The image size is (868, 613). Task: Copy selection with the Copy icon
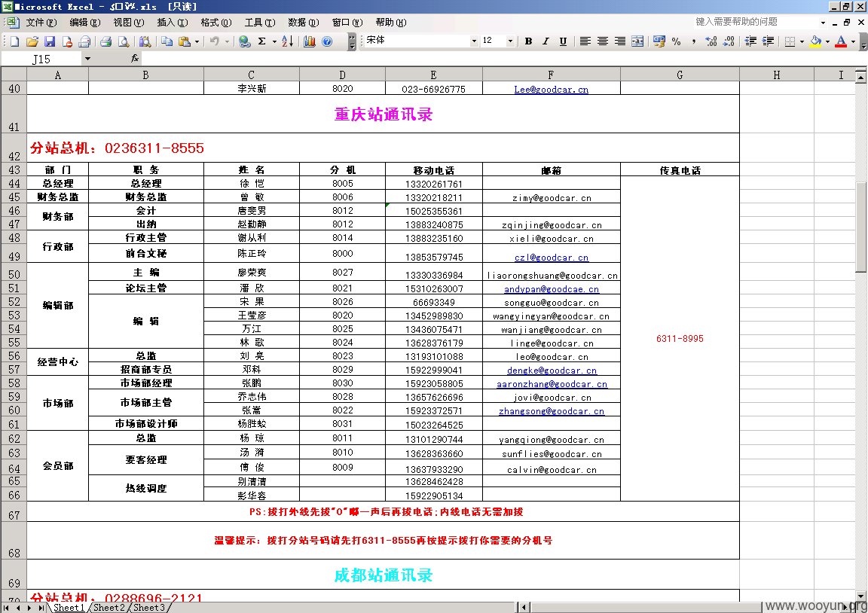[167, 41]
